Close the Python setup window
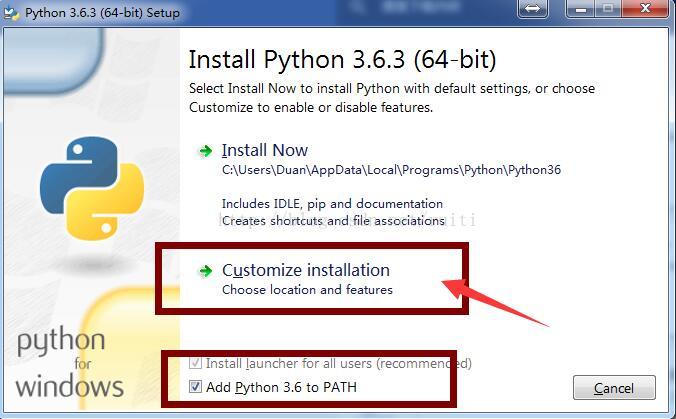Viewport: 676px width, 419px height. (645, 9)
